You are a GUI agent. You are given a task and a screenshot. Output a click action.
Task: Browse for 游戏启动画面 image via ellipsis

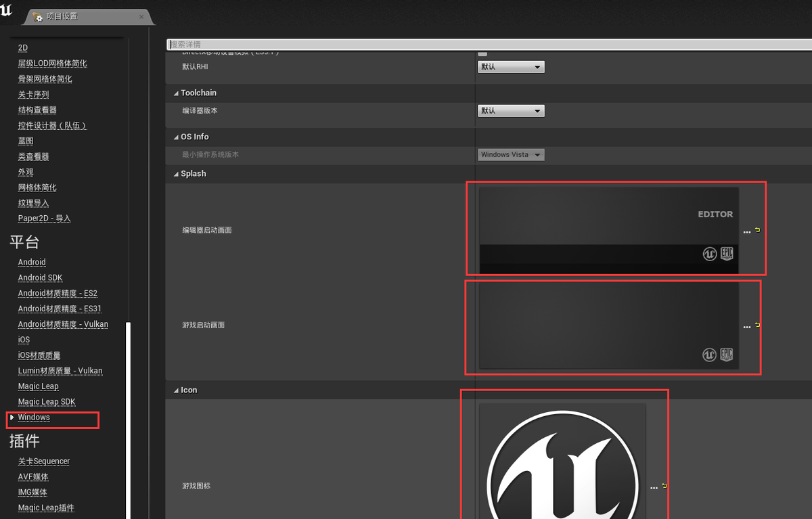(x=747, y=327)
